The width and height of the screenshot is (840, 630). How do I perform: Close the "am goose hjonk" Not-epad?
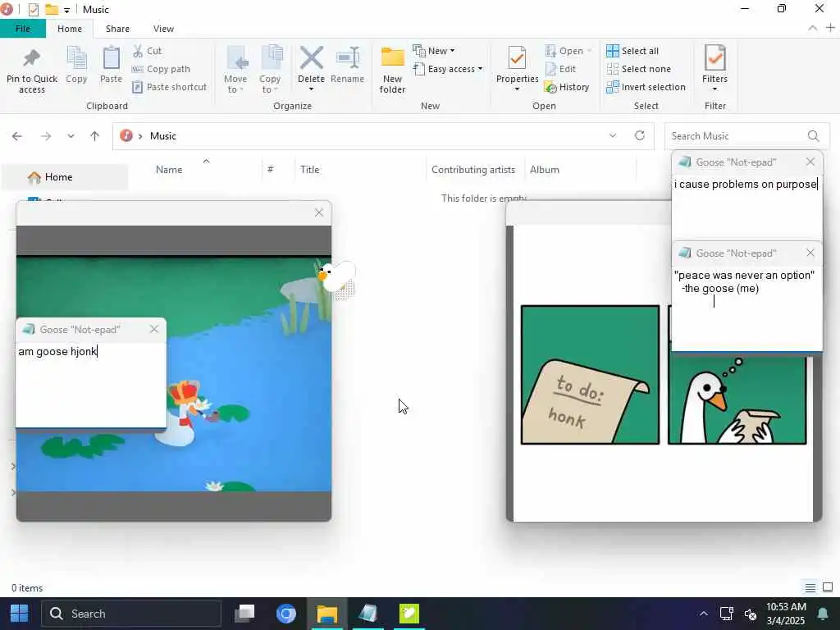154,329
